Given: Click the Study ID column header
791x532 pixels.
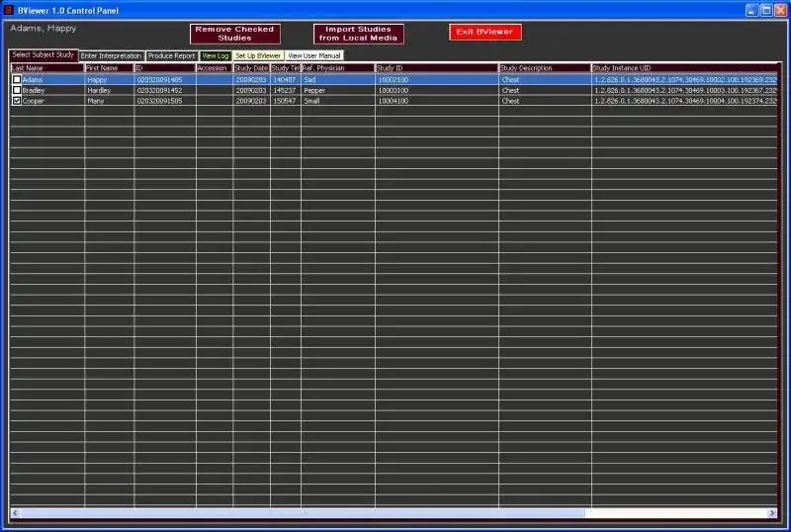Looking at the screenshot, I should click(x=437, y=68).
